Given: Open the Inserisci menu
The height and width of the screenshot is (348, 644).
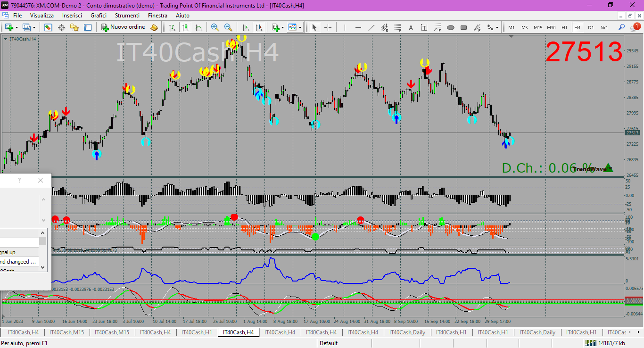Looking at the screenshot, I should click(x=72, y=16).
